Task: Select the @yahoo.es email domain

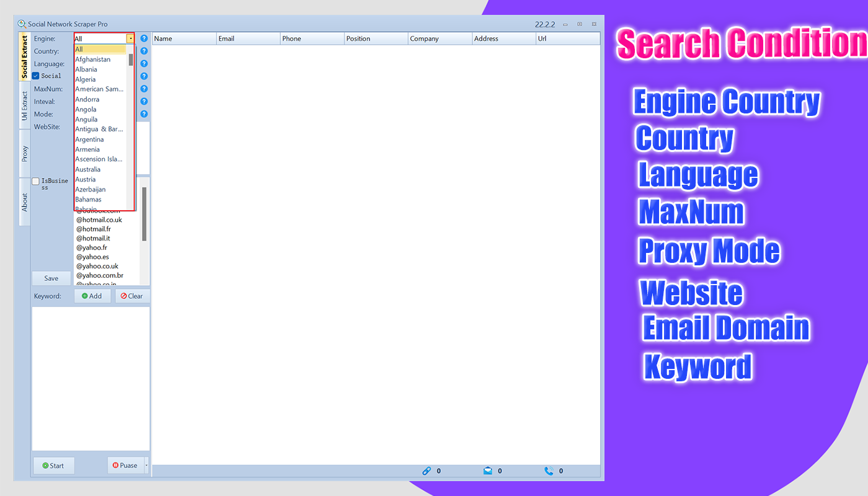Action: 92,257
